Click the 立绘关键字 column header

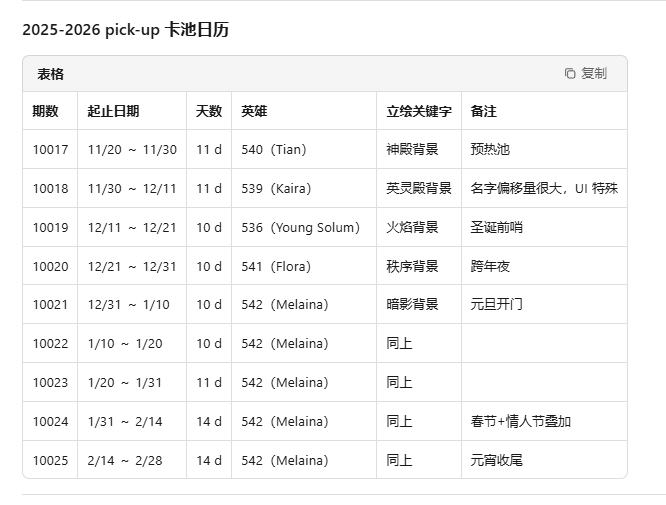pos(419,111)
